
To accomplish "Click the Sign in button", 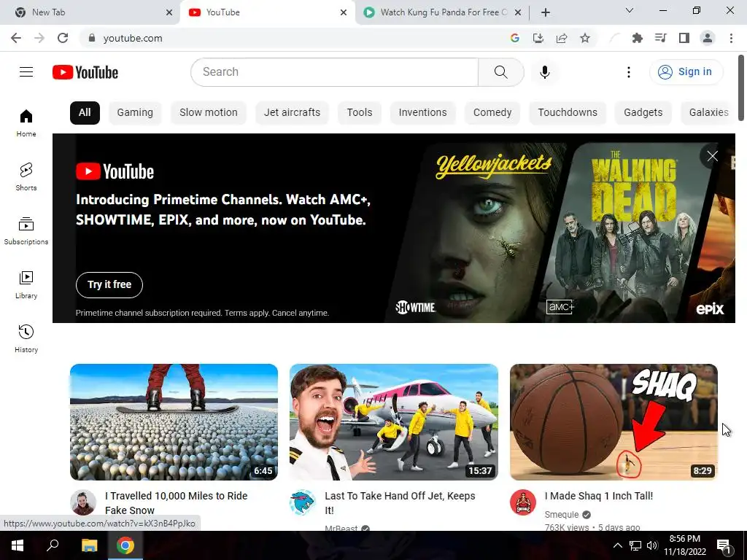I will [686, 72].
